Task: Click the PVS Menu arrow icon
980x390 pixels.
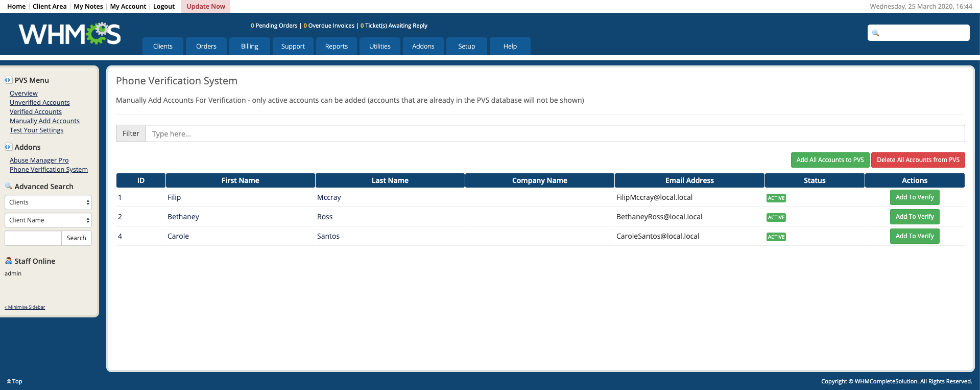Action: (x=8, y=80)
